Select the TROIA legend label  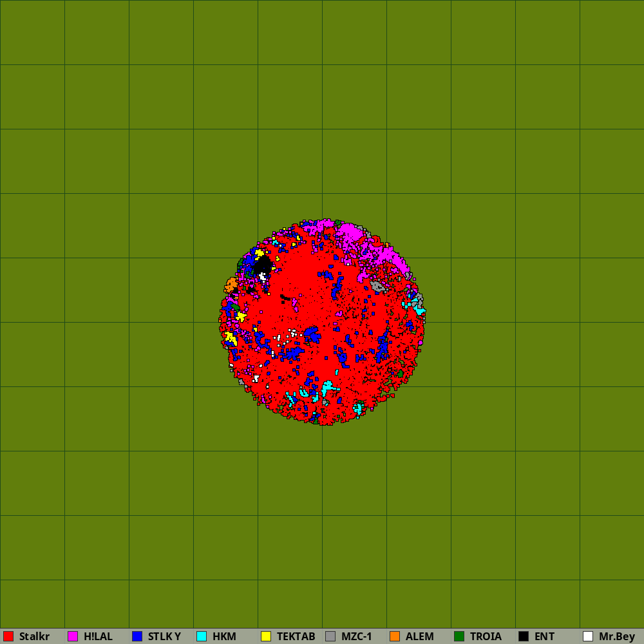486,636
